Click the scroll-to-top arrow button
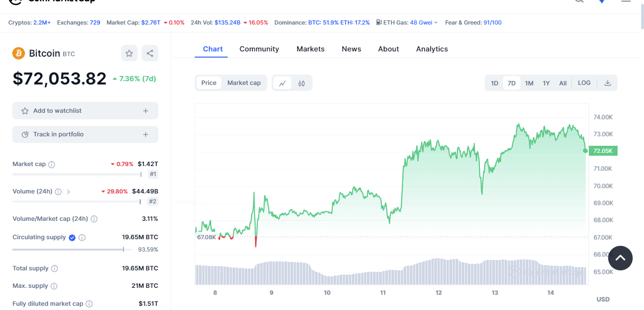The image size is (644, 310). pos(620,258)
